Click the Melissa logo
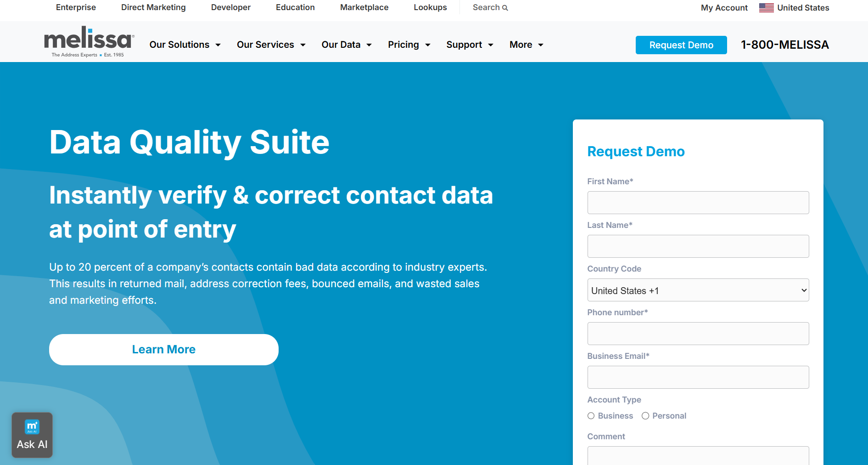The image size is (868, 465). (x=89, y=42)
